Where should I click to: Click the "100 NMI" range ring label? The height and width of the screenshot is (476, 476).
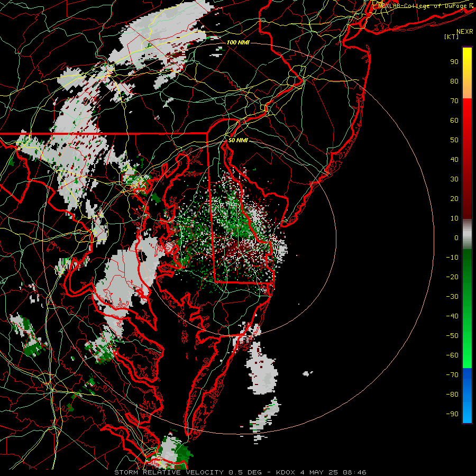click(x=238, y=42)
